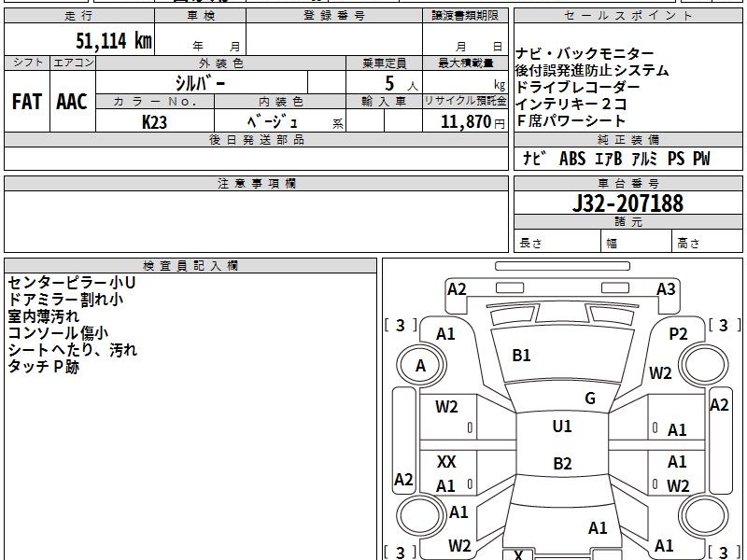Click the A mark inside the wheel

[420, 366]
